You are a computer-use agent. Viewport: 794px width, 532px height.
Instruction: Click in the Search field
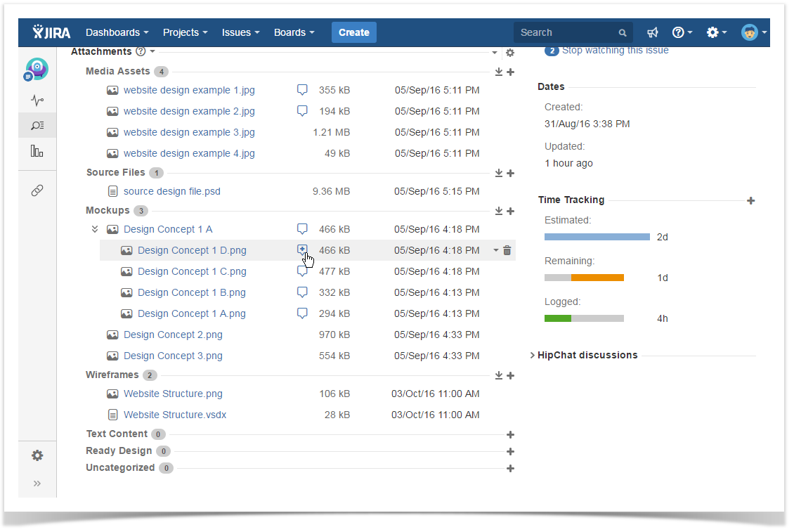click(x=567, y=32)
